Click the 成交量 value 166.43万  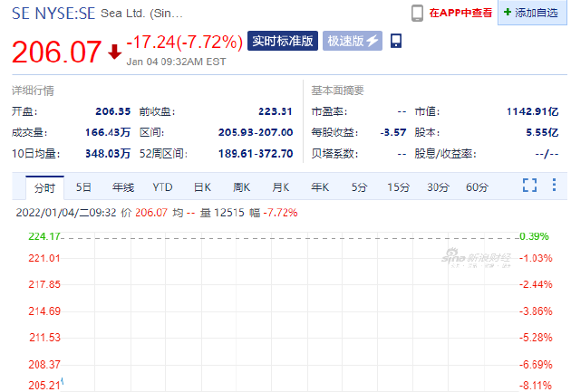coord(108,132)
